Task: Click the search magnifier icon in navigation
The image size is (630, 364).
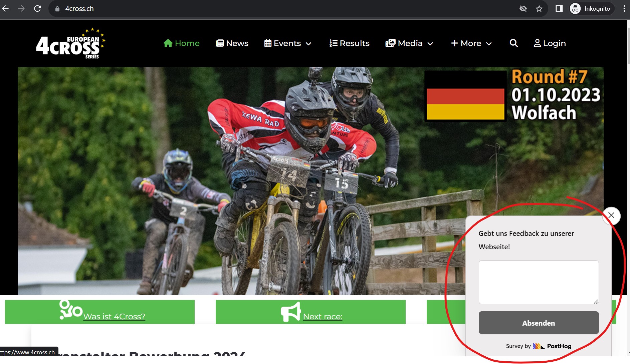Action: [513, 43]
